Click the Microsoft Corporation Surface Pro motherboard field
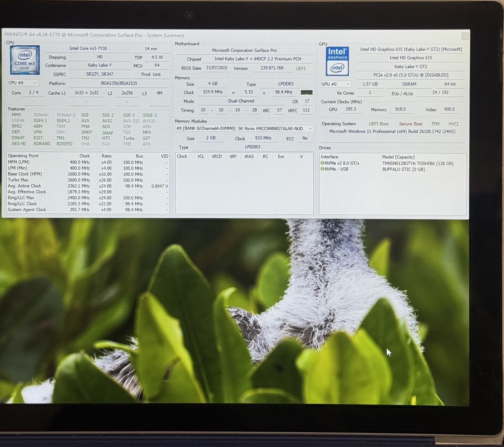This screenshot has height=447, width=504. point(244,50)
